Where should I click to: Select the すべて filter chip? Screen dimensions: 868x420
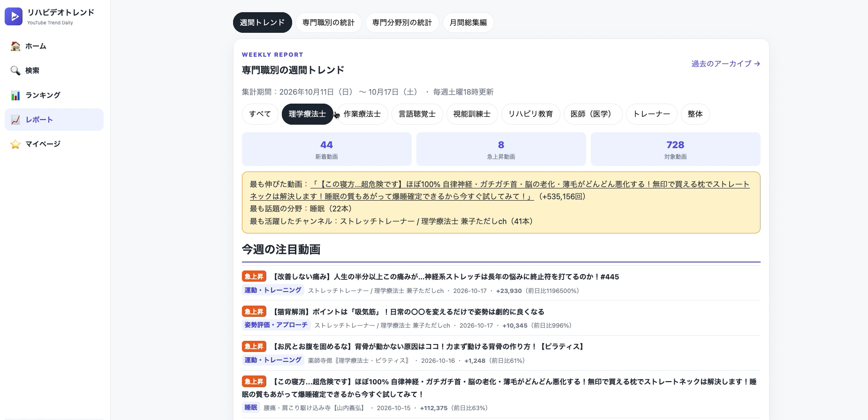[x=260, y=114]
